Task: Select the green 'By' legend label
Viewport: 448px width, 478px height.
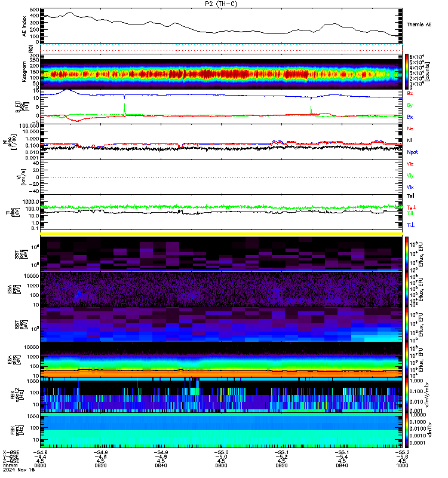Action: coord(410,105)
